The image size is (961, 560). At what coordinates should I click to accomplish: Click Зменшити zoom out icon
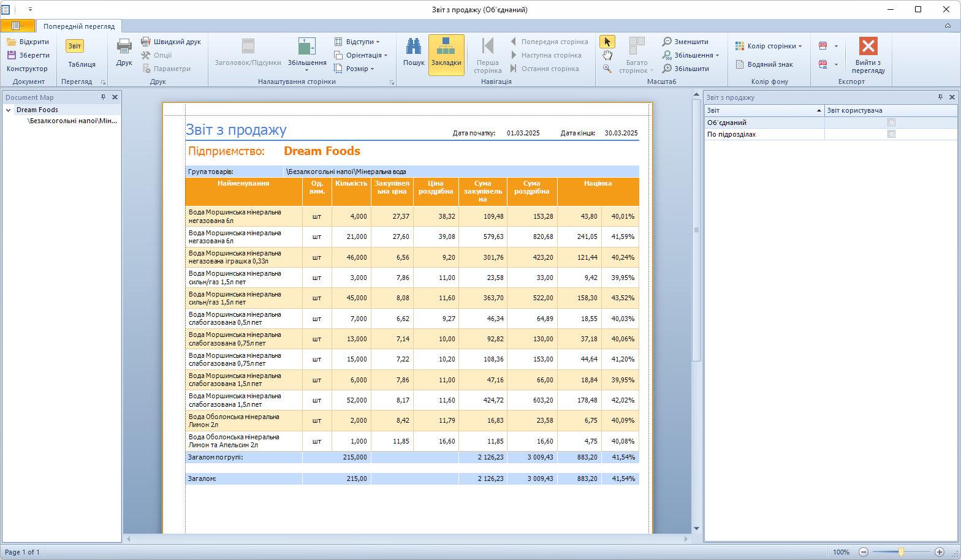click(x=667, y=42)
